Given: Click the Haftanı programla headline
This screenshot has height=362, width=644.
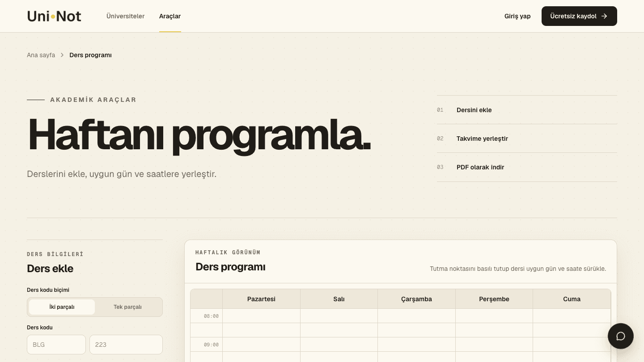Looking at the screenshot, I should point(199,135).
